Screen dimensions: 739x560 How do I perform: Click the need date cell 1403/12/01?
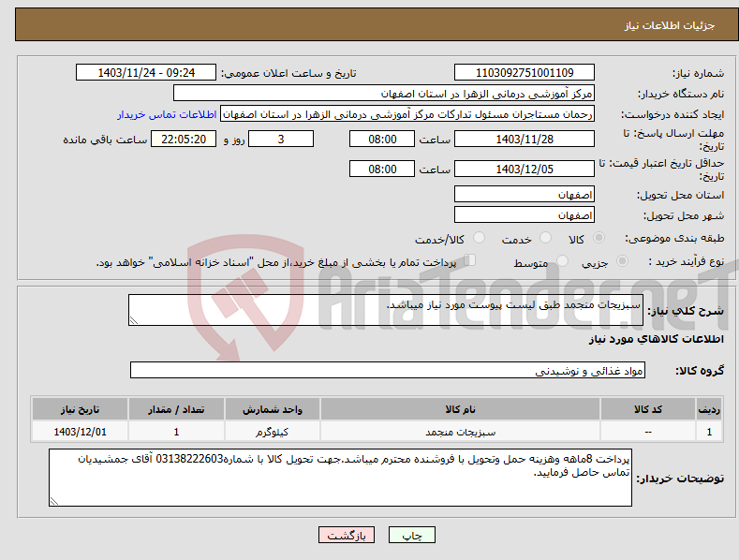click(x=81, y=432)
